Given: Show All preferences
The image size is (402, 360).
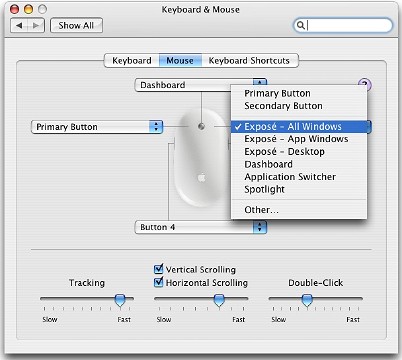Looking at the screenshot, I should (76, 26).
